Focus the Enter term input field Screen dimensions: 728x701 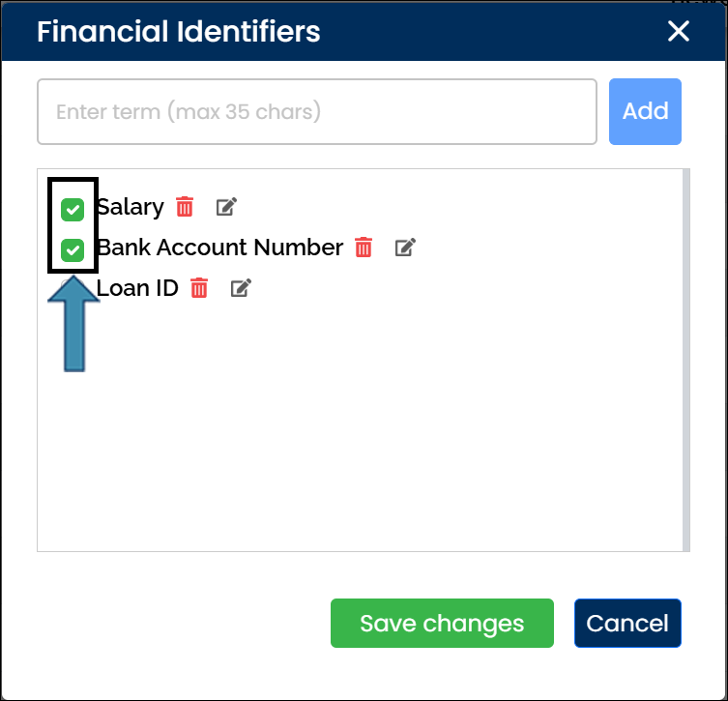pyautogui.click(x=316, y=111)
